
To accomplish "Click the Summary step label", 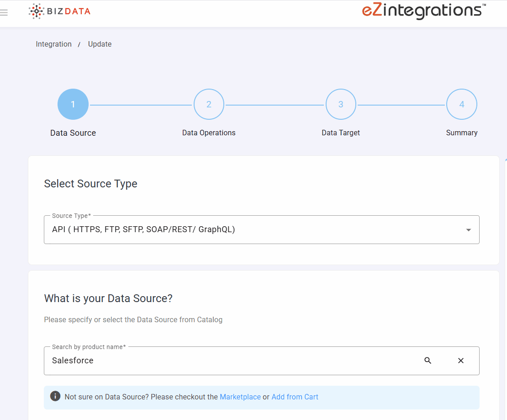I will [462, 133].
